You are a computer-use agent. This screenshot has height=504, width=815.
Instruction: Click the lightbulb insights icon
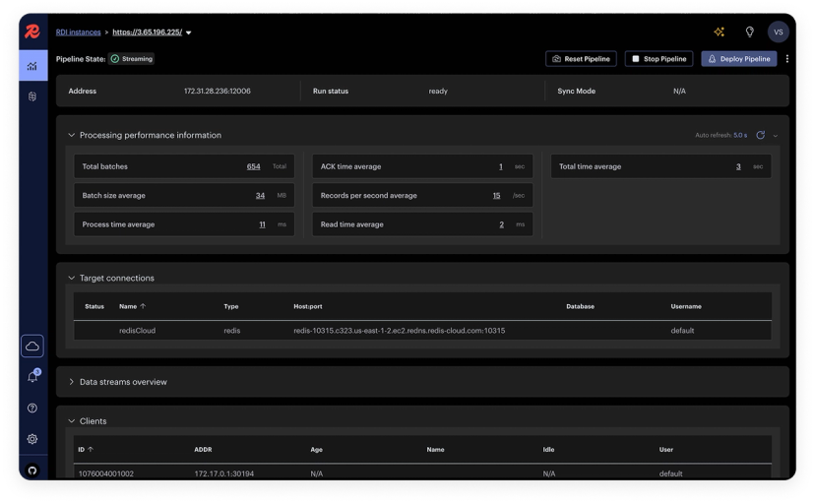(749, 31)
